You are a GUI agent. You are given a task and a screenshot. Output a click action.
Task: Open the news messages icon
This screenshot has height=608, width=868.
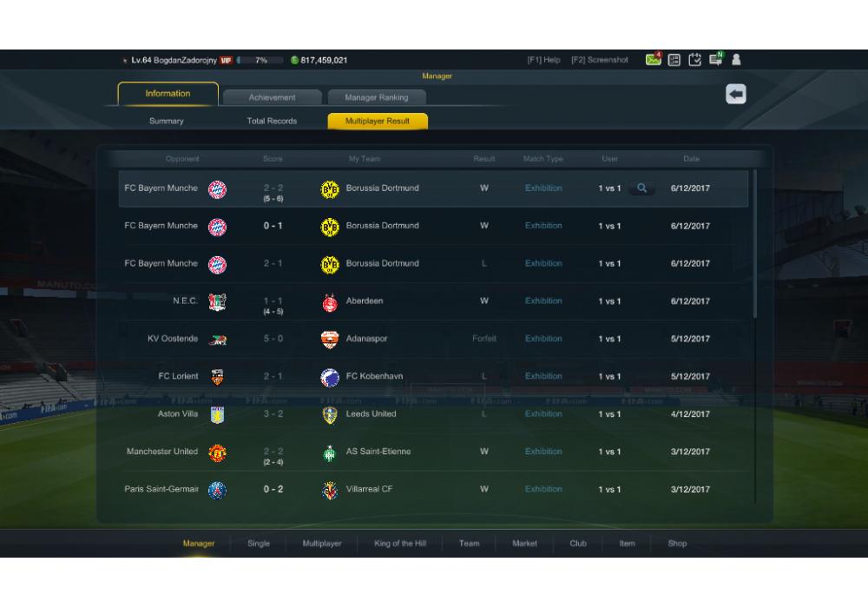coord(716,59)
